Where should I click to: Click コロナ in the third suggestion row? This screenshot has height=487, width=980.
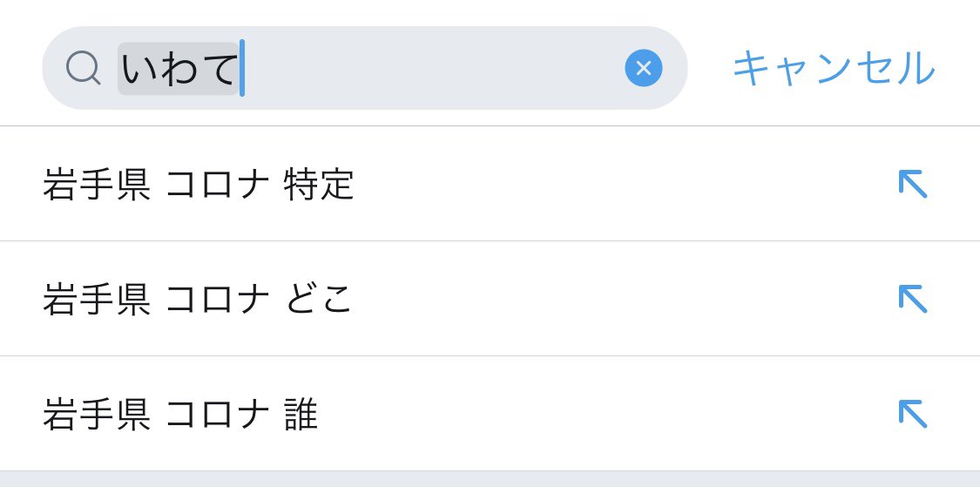pos(218,415)
